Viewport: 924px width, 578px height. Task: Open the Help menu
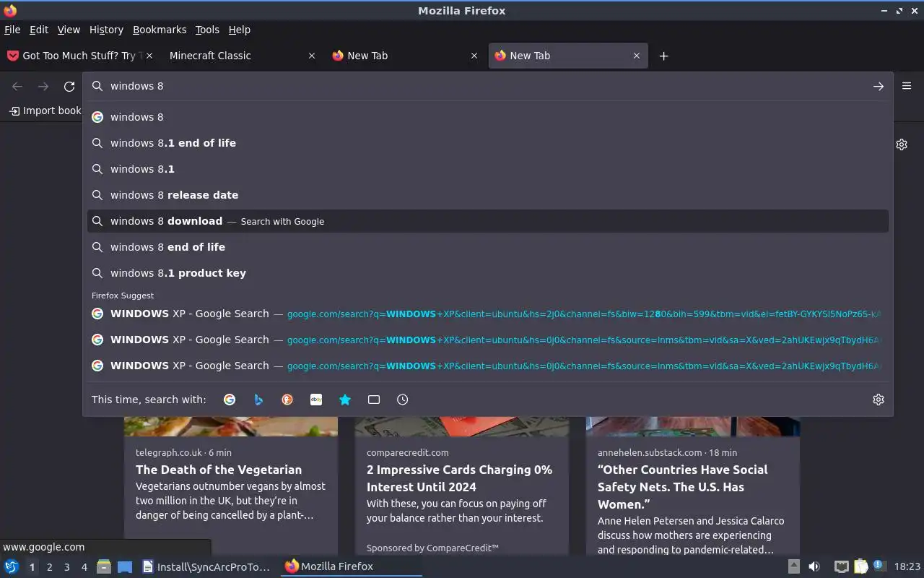click(x=240, y=30)
